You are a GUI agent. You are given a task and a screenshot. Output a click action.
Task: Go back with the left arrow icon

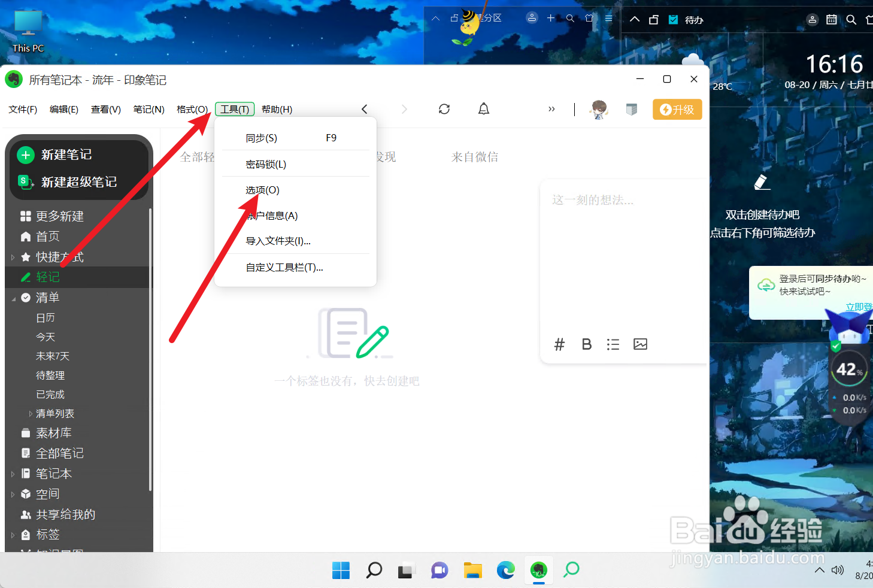click(364, 109)
